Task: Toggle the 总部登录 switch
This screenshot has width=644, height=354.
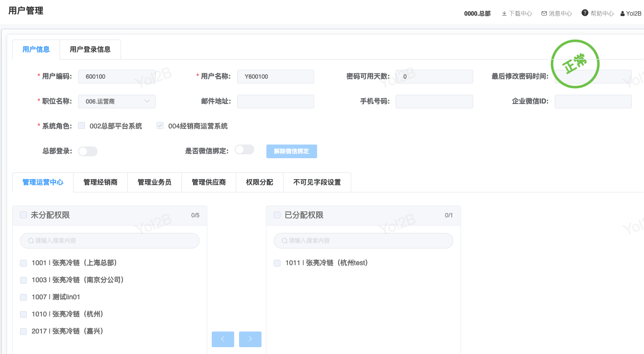Action: tap(88, 151)
